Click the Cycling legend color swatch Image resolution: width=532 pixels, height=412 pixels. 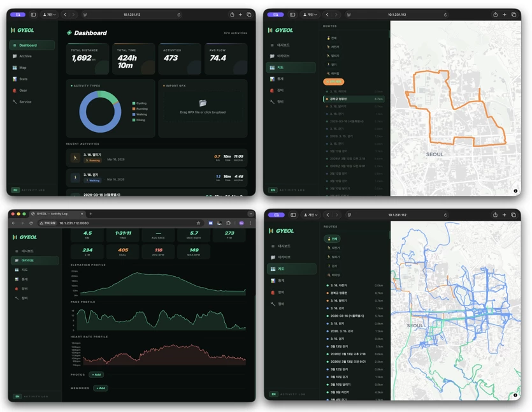[134, 103]
